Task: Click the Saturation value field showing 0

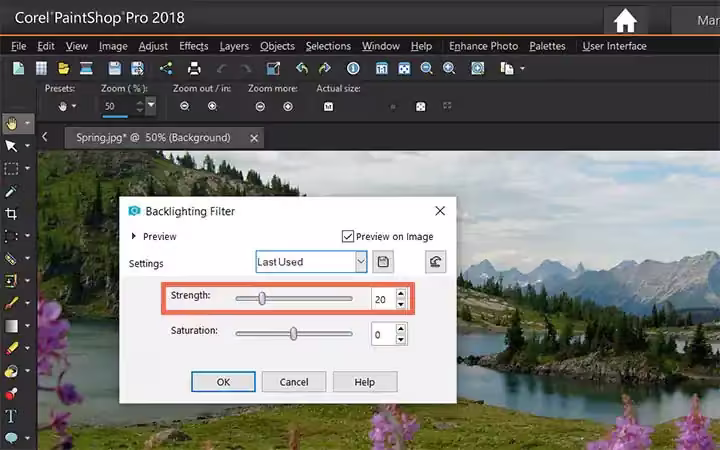Action: [x=383, y=335]
